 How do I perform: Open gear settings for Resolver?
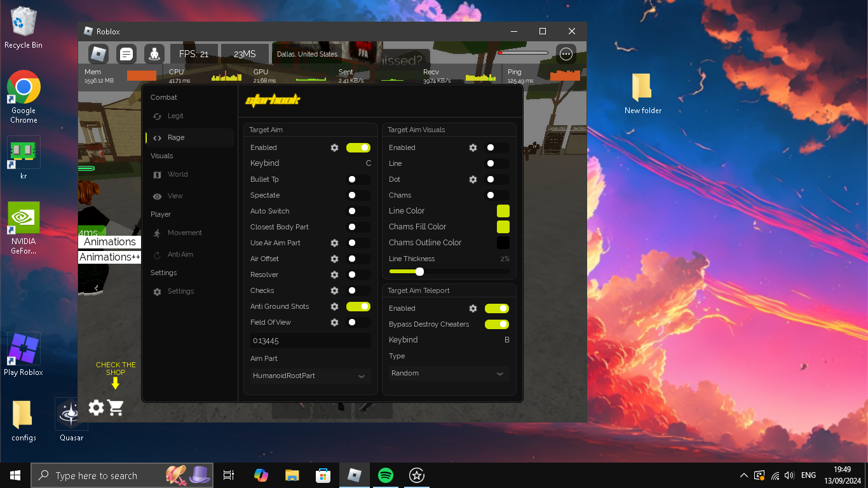click(x=334, y=274)
